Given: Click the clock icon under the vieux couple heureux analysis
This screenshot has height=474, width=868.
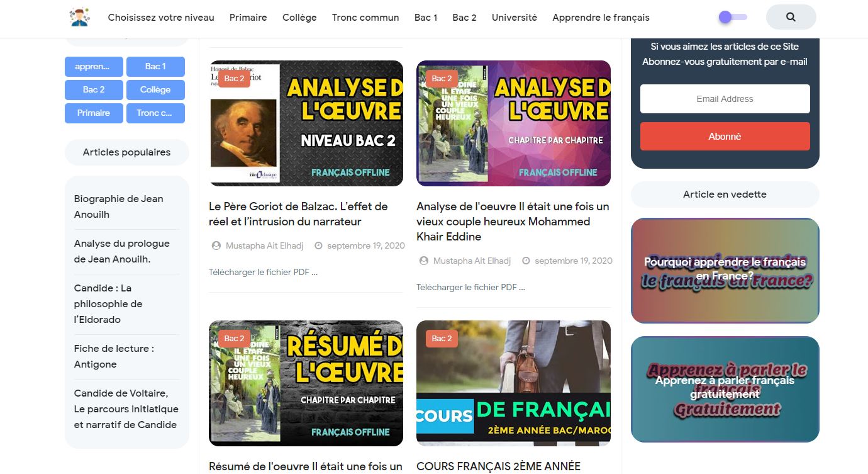Looking at the screenshot, I should (526, 261).
